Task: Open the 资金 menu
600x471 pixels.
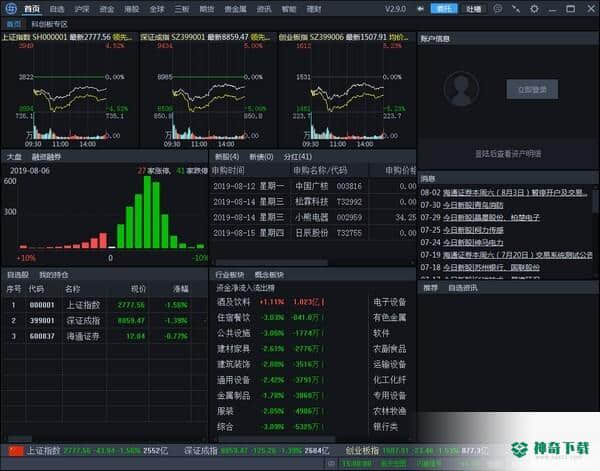Action: [x=106, y=9]
